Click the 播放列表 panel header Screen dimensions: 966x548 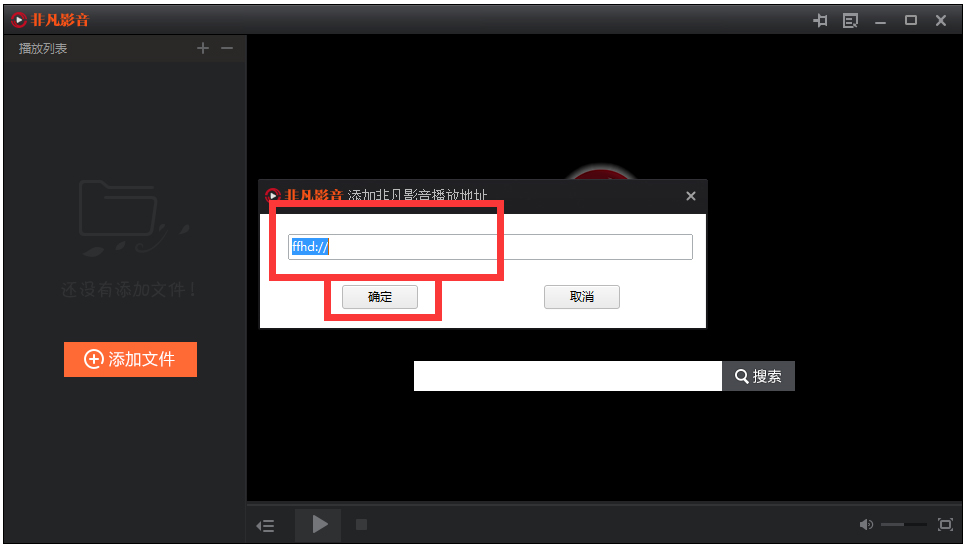click(43, 49)
